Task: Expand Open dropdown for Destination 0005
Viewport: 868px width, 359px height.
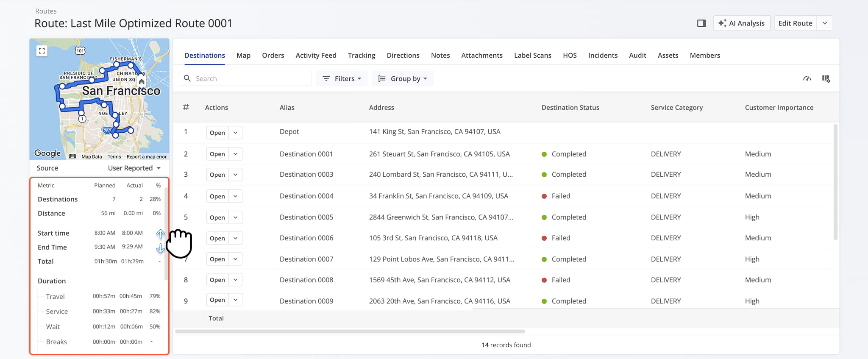Action: [236, 217]
